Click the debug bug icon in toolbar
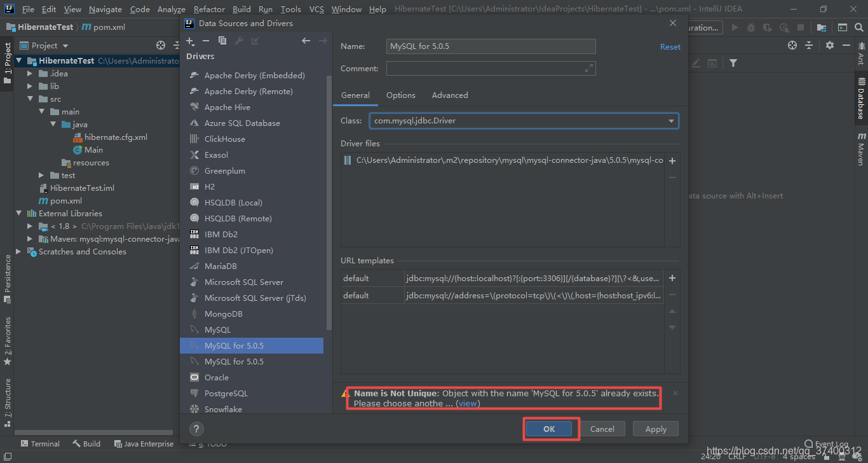 click(x=751, y=27)
